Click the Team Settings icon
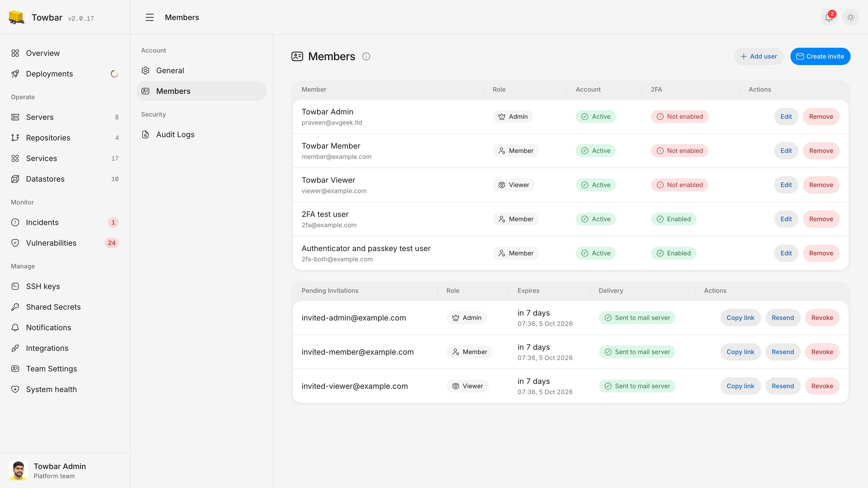This screenshot has width=868, height=488. pyautogui.click(x=15, y=368)
